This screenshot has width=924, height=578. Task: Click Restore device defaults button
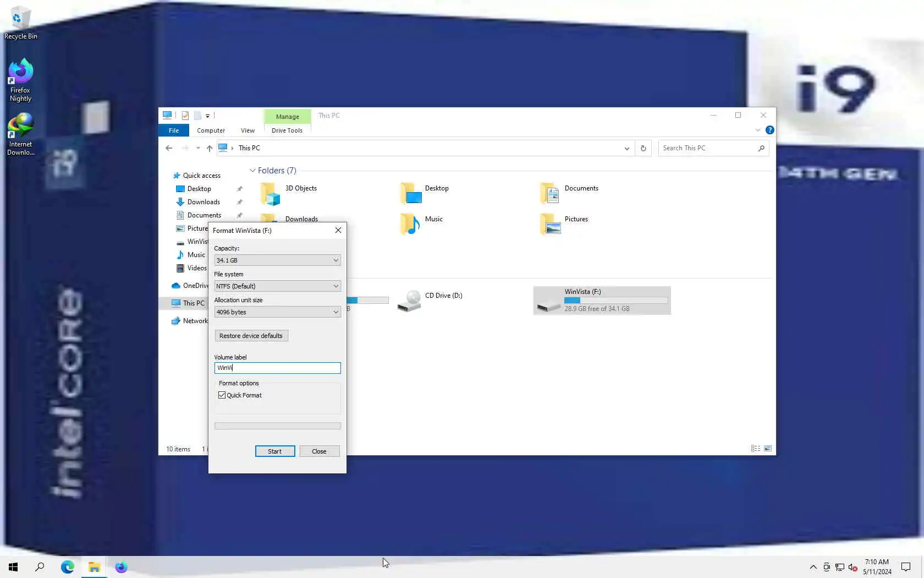[x=251, y=336]
